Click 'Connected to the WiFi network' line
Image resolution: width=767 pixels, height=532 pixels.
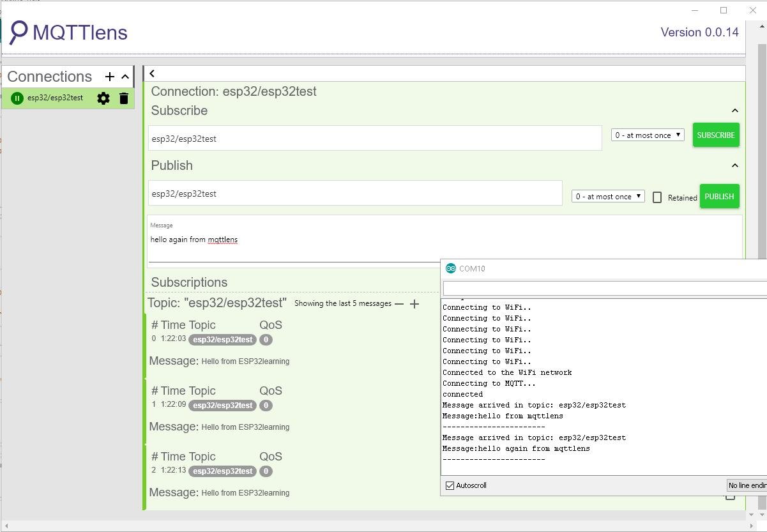(x=507, y=372)
